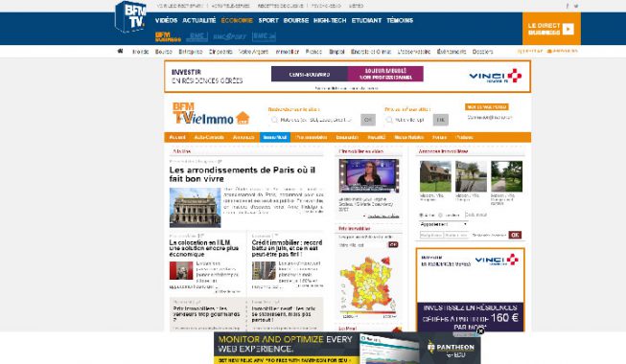
Task: Click the Twitter icon in the top bar
Action: pyautogui.click(x=576, y=6)
